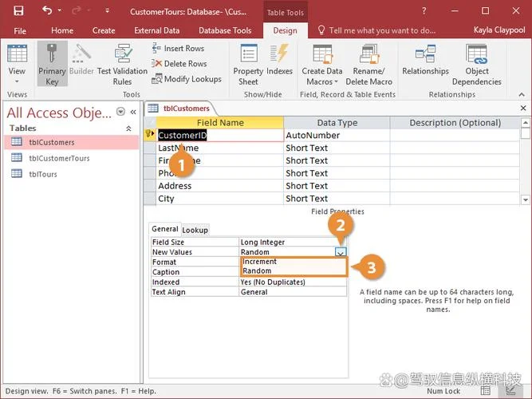Image resolution: width=532 pixels, height=399 pixels.
Task: Click the Kayla Claypool account name
Action: [x=499, y=30]
